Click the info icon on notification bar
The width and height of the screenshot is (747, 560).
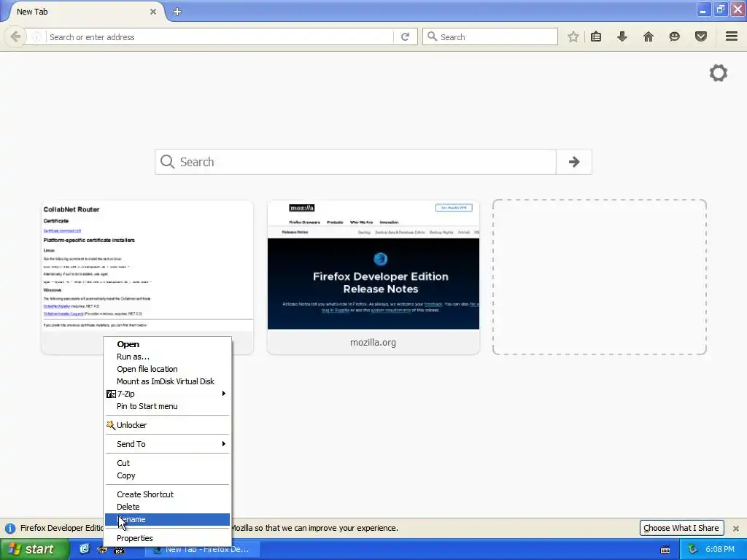click(10, 528)
